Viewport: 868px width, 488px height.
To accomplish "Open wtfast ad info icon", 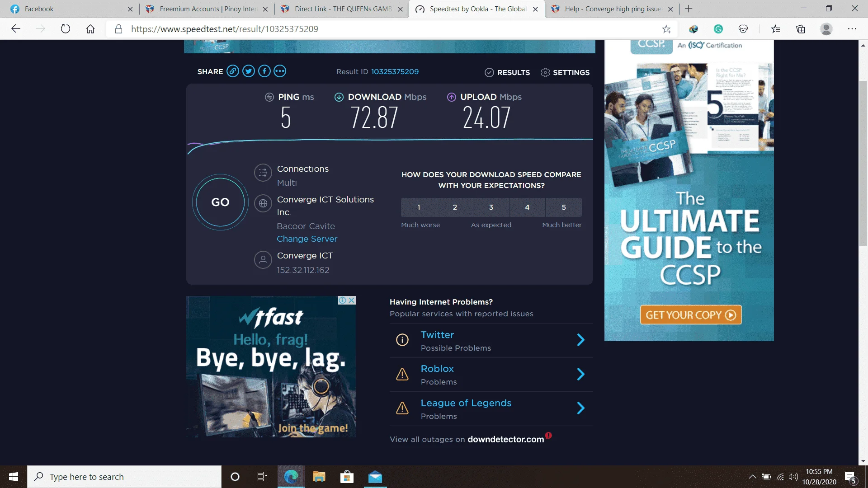I will [343, 300].
